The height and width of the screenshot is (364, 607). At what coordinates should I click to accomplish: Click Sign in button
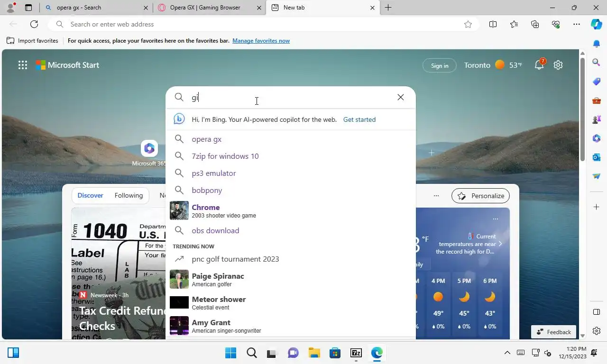440,65
